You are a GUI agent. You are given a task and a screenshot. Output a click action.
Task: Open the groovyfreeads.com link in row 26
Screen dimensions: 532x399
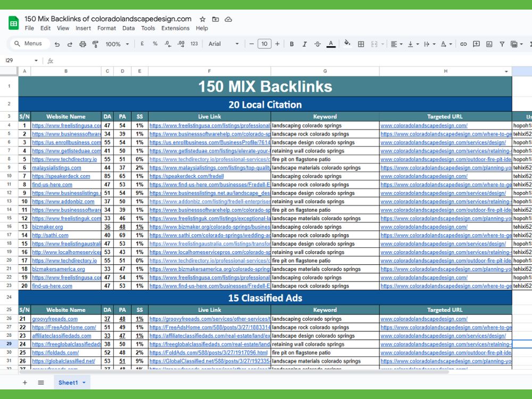(x=55, y=319)
